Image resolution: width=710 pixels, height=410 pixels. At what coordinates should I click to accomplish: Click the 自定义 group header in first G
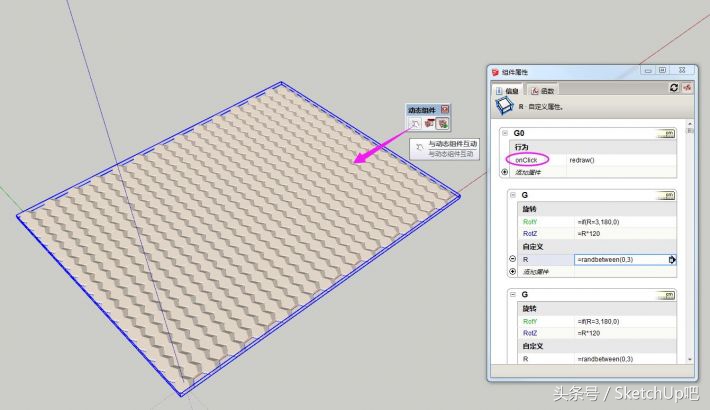(x=597, y=247)
